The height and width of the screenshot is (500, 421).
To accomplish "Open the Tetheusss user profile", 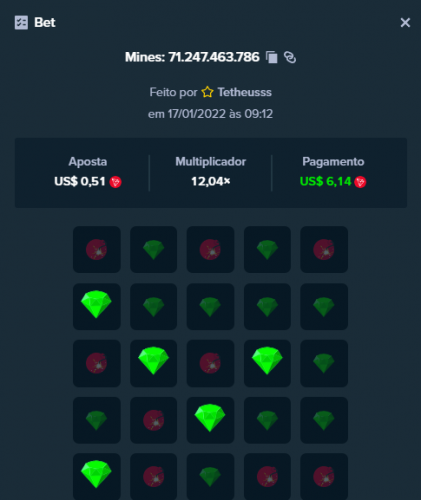I will [x=244, y=92].
